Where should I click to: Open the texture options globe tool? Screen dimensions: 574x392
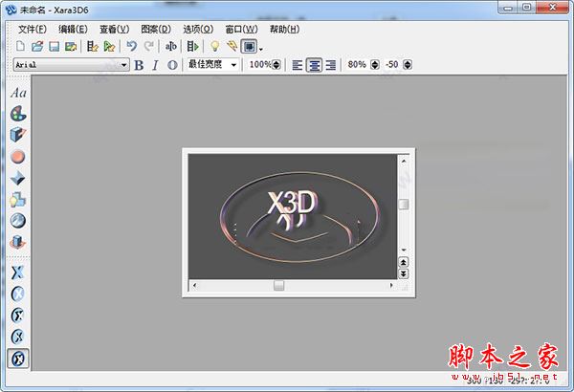pos(18,221)
